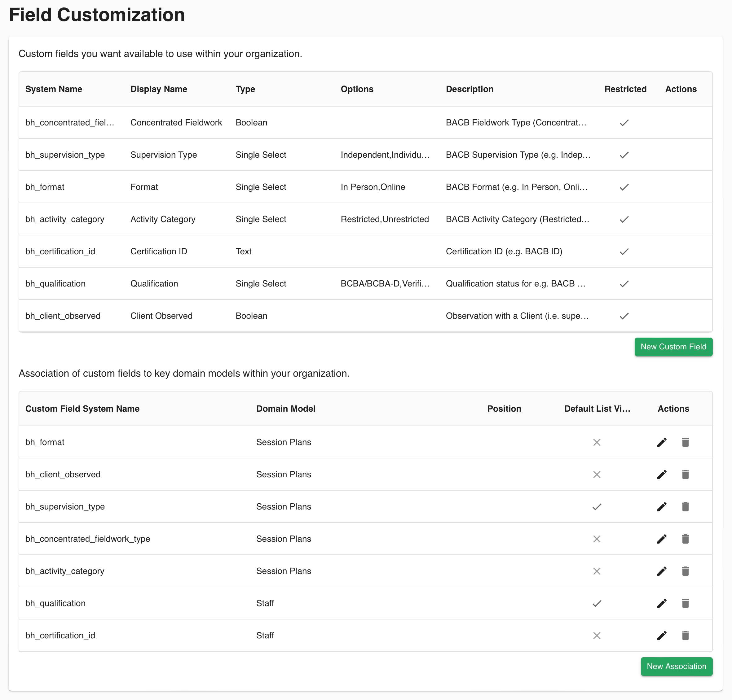Click the Restricted checkmark for Activity Category

(x=624, y=219)
